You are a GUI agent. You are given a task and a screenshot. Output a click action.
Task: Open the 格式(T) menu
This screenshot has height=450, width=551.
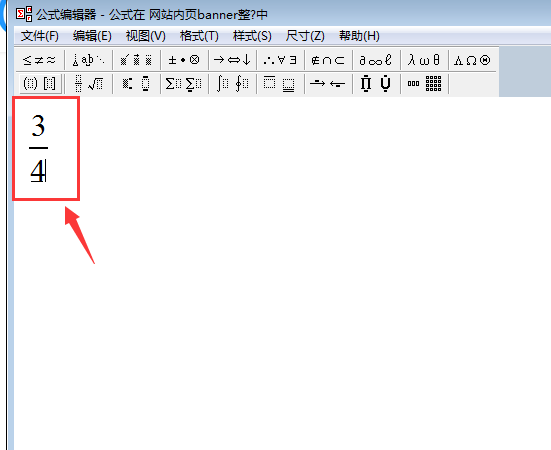199,36
